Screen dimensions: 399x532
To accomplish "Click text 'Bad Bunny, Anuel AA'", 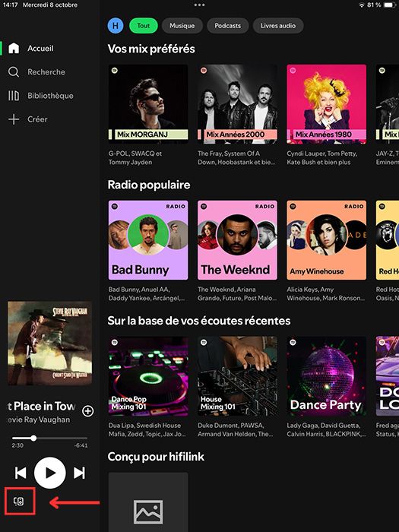I will [147, 294].
